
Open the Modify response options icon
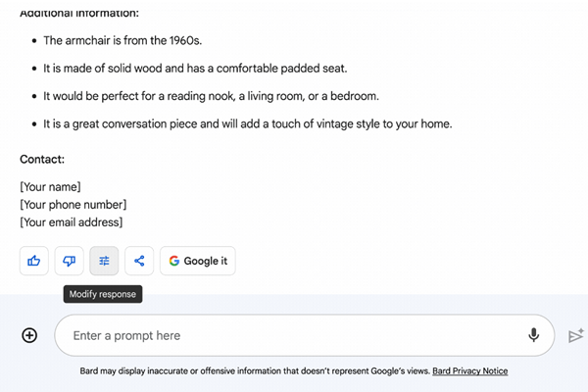click(104, 261)
